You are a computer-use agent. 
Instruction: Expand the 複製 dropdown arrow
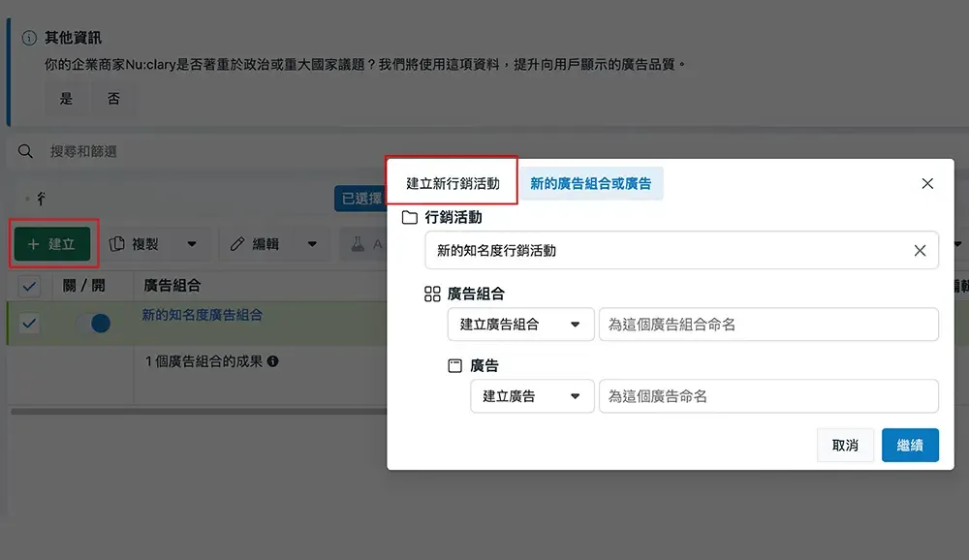192,244
